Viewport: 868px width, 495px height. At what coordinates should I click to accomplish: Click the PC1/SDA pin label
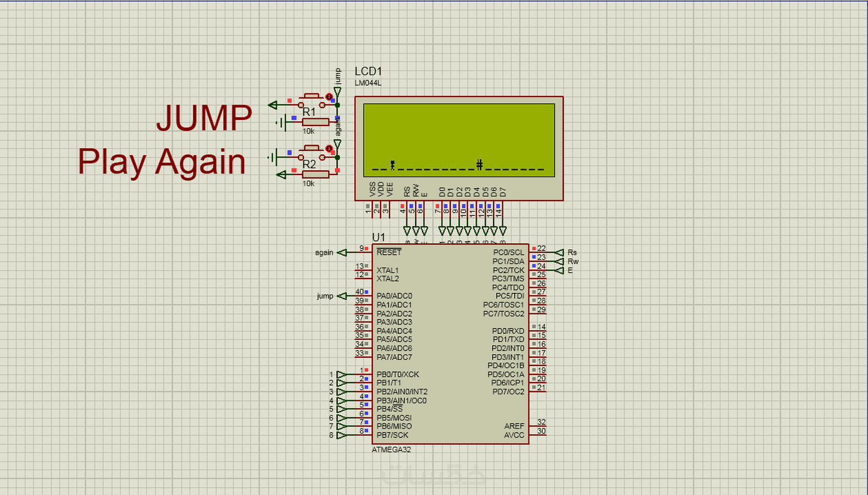(509, 261)
